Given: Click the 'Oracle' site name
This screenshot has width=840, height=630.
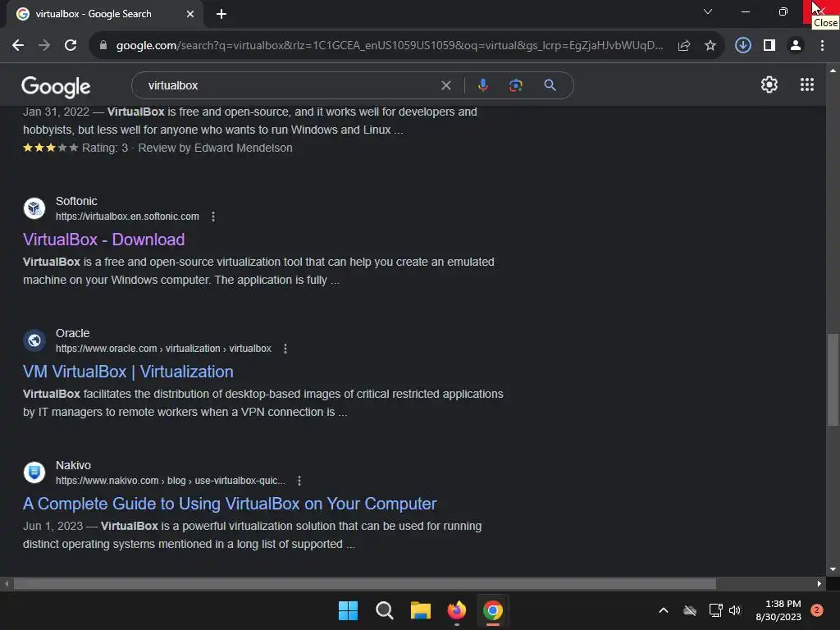Looking at the screenshot, I should click(73, 333).
